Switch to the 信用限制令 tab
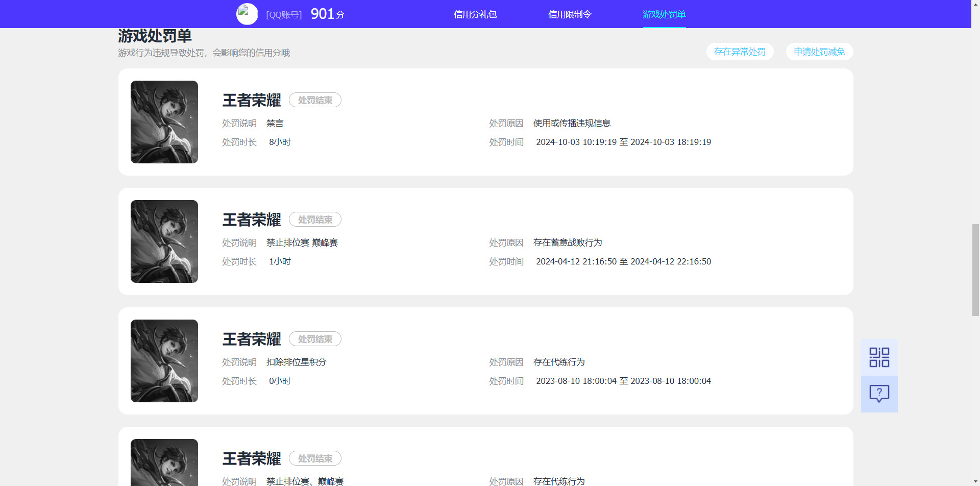This screenshot has height=486, width=980. 570,14
